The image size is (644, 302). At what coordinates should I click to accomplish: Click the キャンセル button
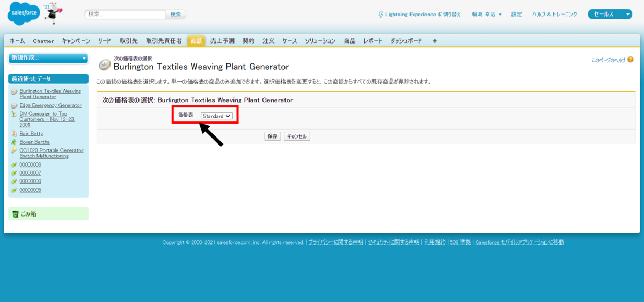297,136
